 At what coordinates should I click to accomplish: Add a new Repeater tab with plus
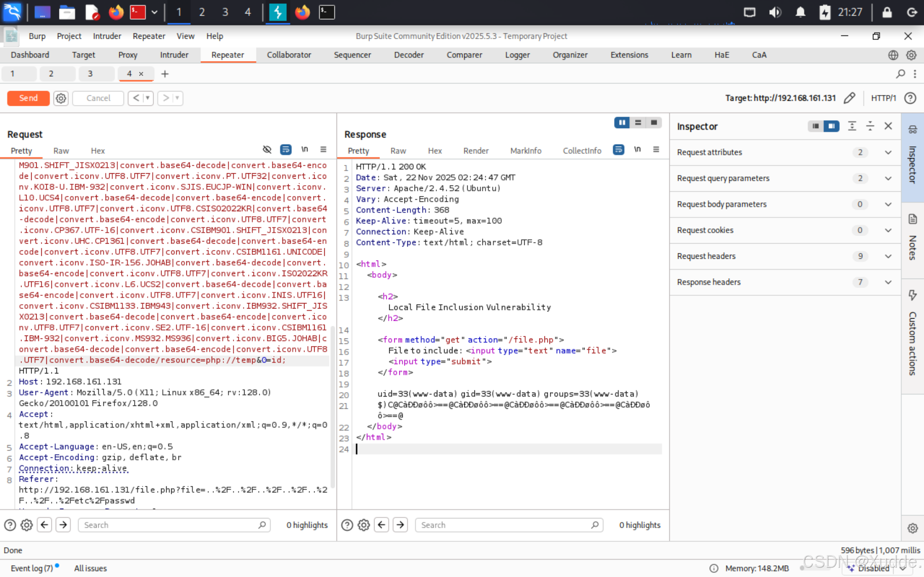(x=165, y=74)
